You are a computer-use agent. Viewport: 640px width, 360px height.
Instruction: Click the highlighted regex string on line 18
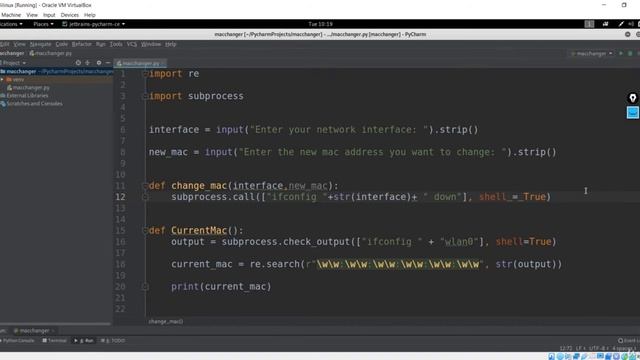coord(398,264)
